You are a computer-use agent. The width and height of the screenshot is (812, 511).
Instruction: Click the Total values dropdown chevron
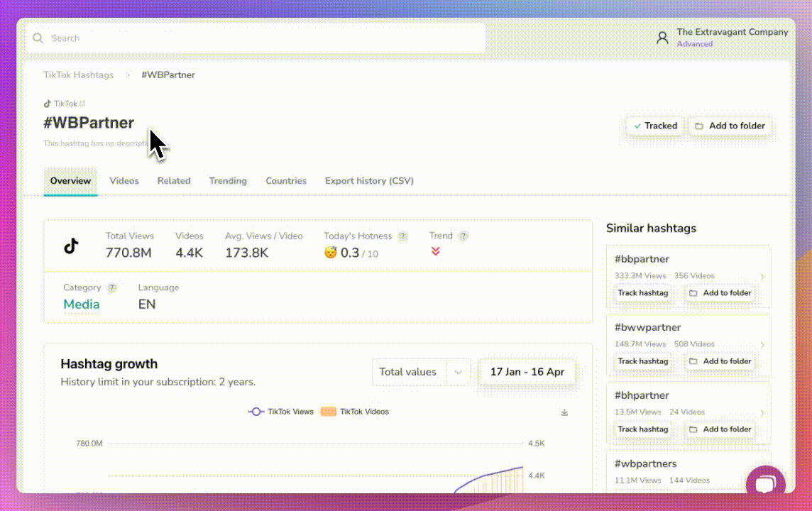point(458,372)
